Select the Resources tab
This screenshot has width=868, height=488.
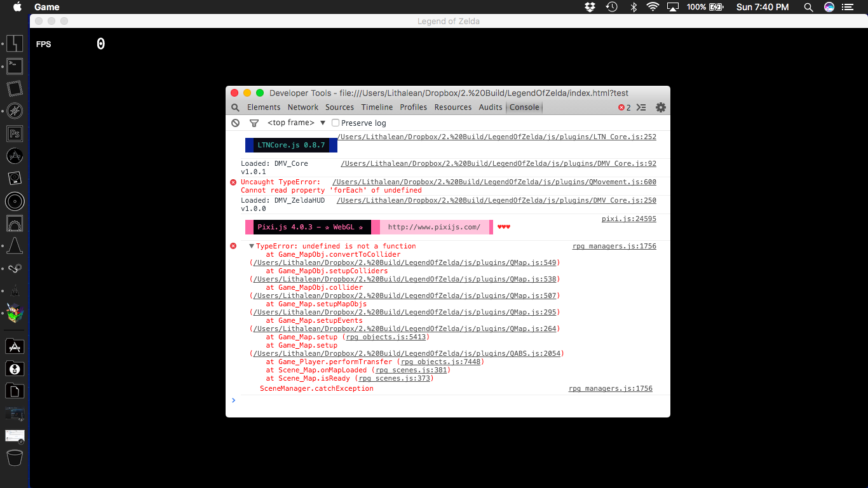[x=453, y=107]
